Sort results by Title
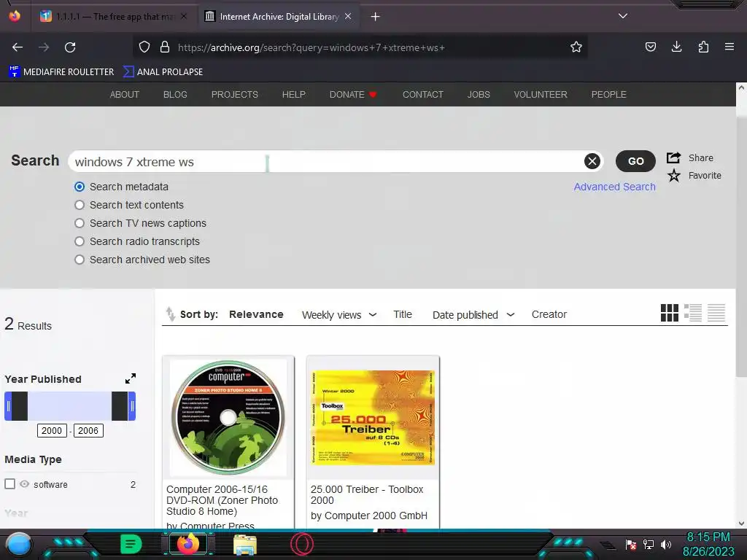This screenshot has height=560, width=747. [x=403, y=314]
